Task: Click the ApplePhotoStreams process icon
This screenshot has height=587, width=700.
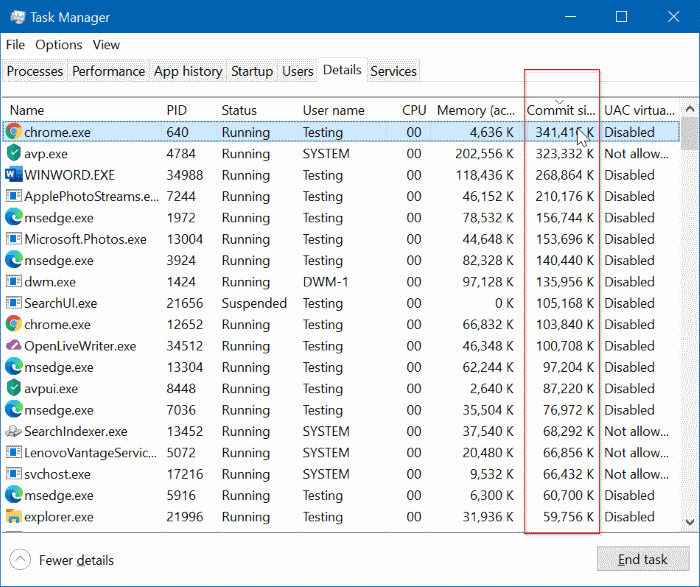Action: click(14, 196)
